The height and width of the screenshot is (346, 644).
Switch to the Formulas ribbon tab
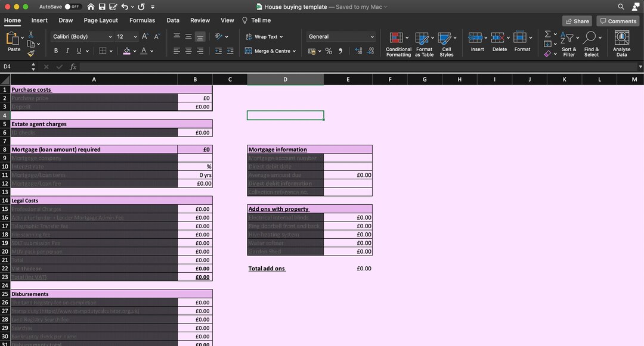143,20
